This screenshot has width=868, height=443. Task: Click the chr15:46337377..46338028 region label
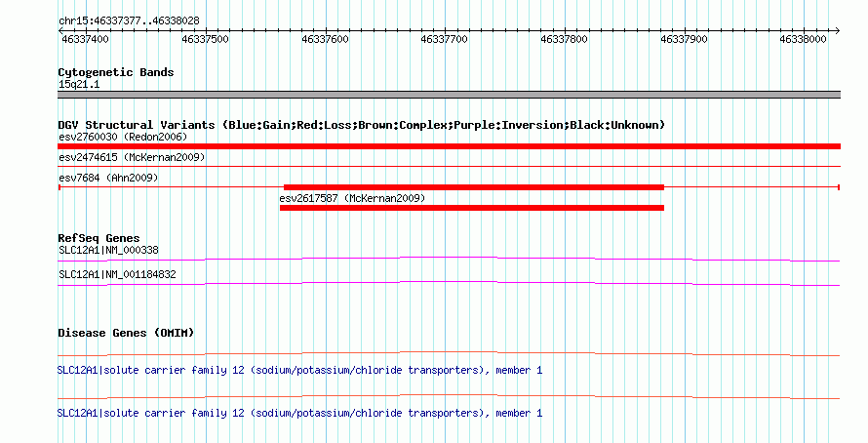coord(129,21)
